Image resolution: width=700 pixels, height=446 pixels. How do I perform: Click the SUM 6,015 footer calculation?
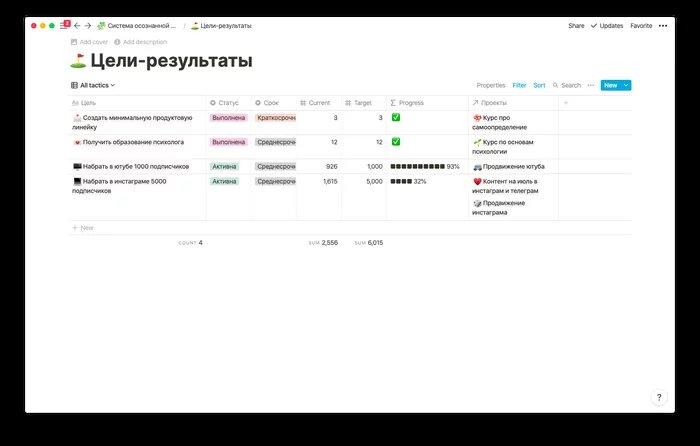pyautogui.click(x=369, y=243)
